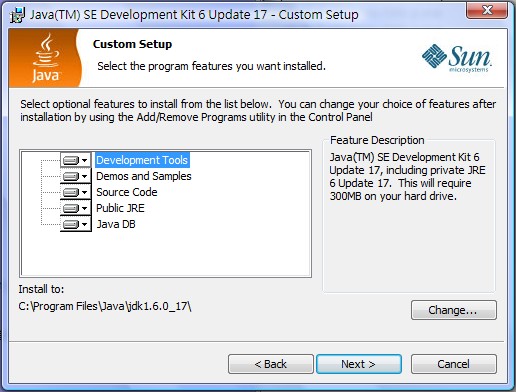The height and width of the screenshot is (392, 516).
Task: Open the Java DB dropdown arrow
Action: point(85,224)
